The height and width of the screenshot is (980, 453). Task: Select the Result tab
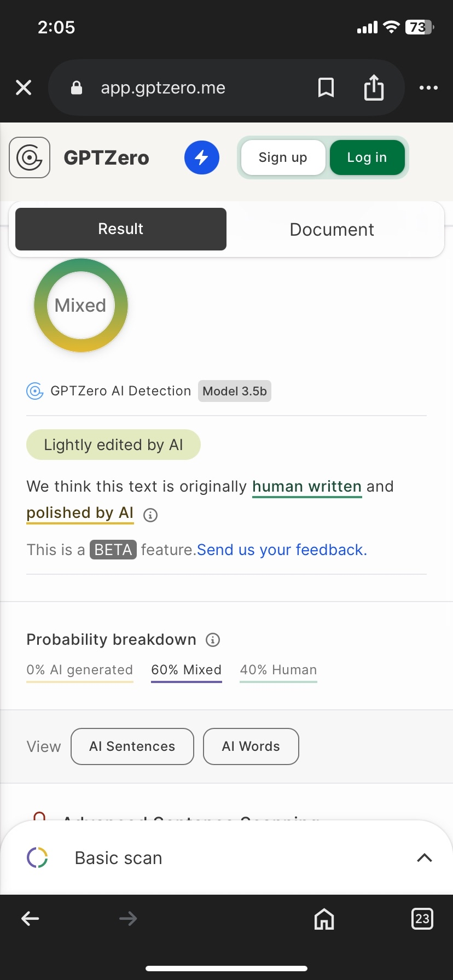pos(121,229)
